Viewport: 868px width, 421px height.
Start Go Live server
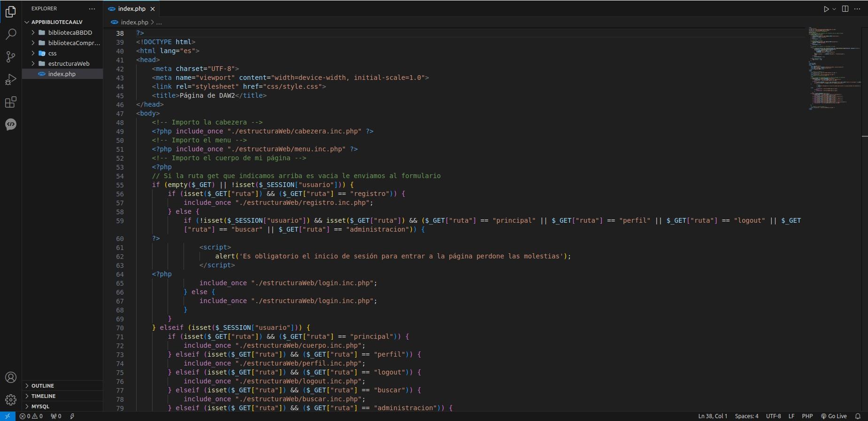coord(834,416)
